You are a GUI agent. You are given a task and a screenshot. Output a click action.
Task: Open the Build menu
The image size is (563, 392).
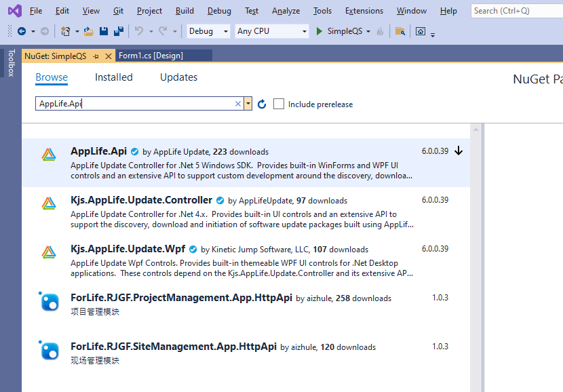[x=185, y=11]
